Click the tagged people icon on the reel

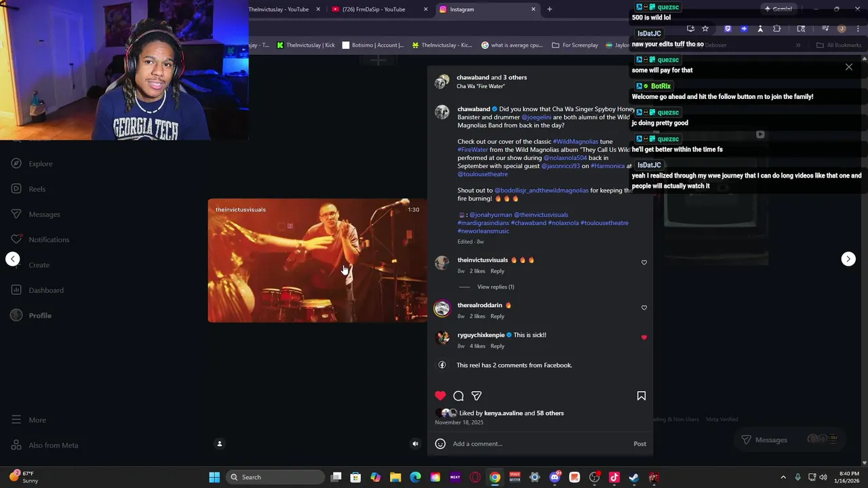point(219,444)
